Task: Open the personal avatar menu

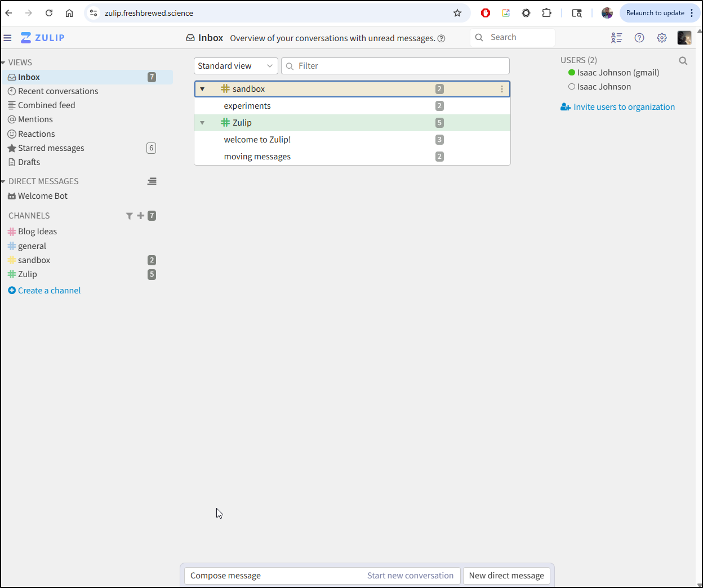Action: (x=684, y=38)
